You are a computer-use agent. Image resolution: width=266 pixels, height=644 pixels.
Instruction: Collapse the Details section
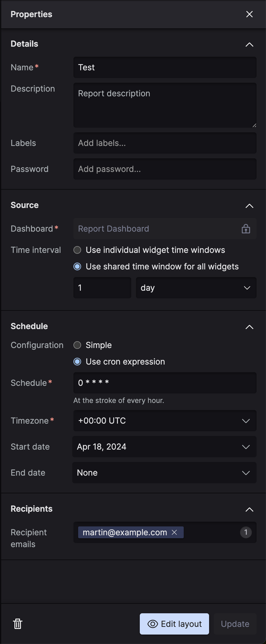pos(249,44)
